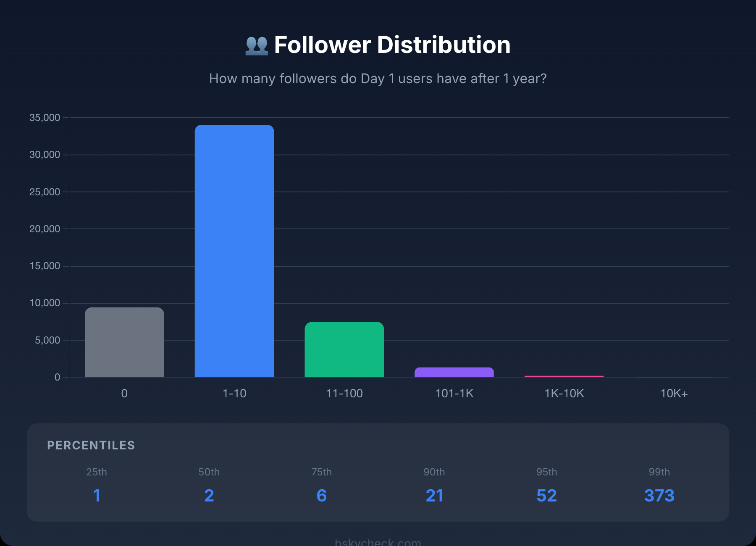Click the 35,000 y-axis tick label
The width and height of the screenshot is (756, 546).
(x=45, y=118)
